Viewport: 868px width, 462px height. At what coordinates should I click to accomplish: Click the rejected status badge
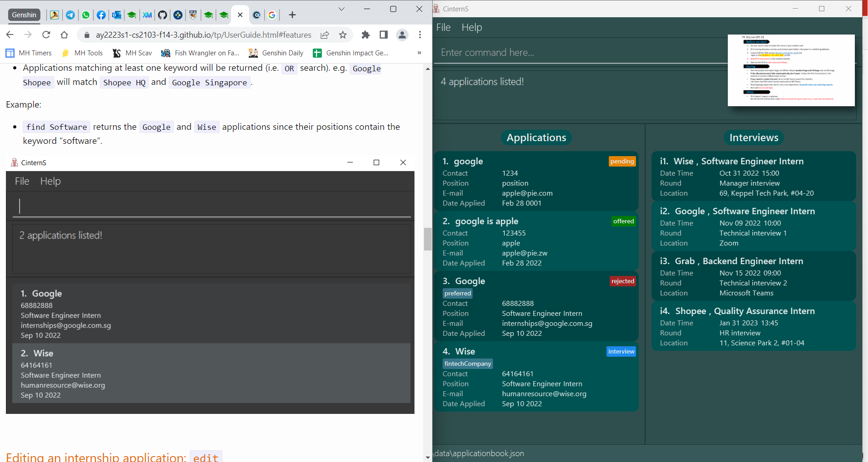[622, 281]
